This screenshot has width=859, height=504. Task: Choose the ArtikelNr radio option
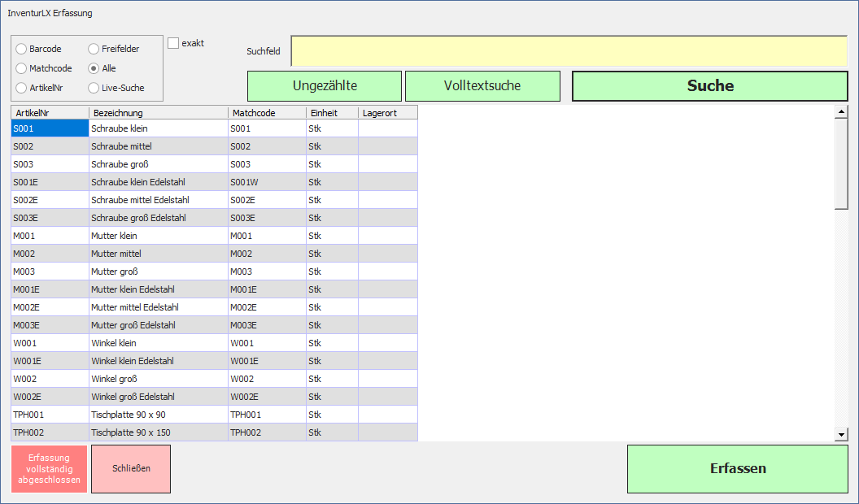[x=22, y=88]
